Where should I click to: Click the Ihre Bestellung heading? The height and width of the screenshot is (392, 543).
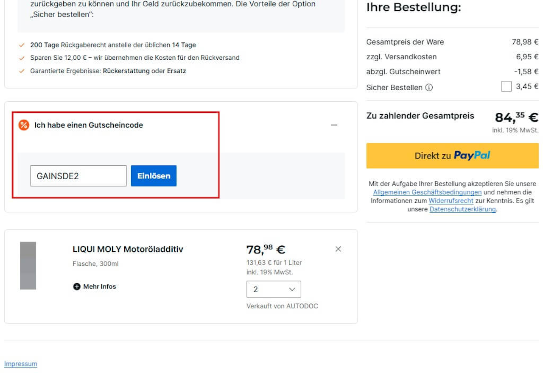tap(414, 8)
